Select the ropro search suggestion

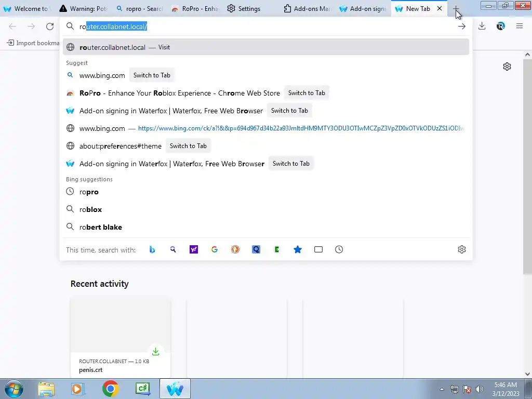[x=266, y=192]
